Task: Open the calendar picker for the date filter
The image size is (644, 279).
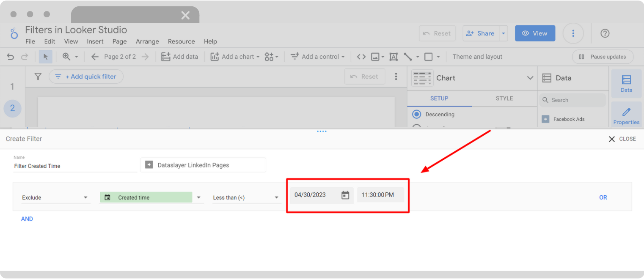Action: (345, 195)
